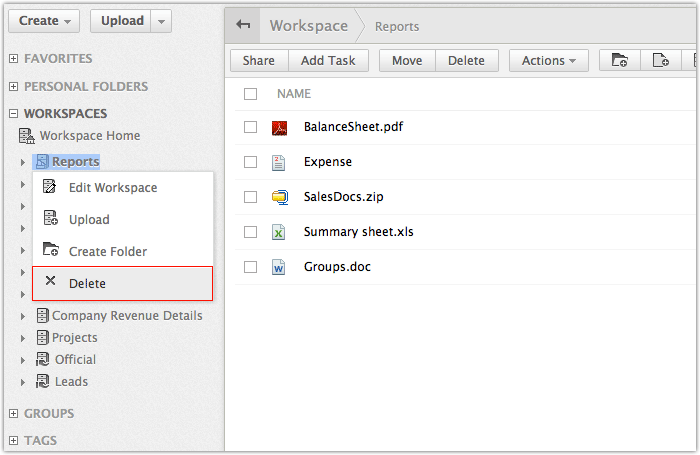This screenshot has width=700, height=455.
Task: Click the new document toolbar icon
Action: pos(660,61)
